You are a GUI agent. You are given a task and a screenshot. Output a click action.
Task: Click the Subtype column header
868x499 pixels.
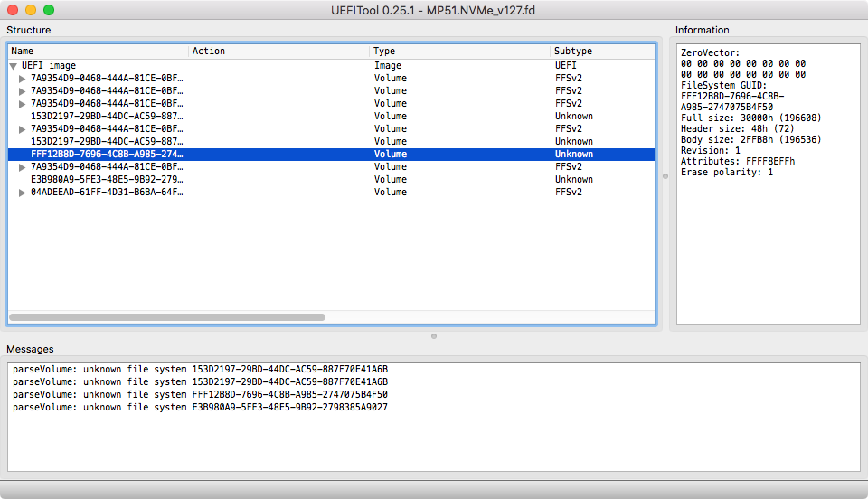pyautogui.click(x=602, y=51)
